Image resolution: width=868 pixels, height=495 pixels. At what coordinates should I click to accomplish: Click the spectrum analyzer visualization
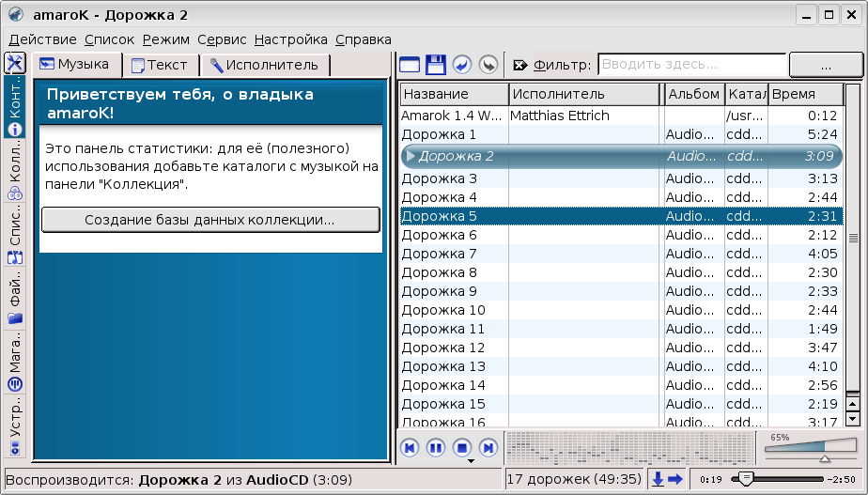tap(630, 448)
